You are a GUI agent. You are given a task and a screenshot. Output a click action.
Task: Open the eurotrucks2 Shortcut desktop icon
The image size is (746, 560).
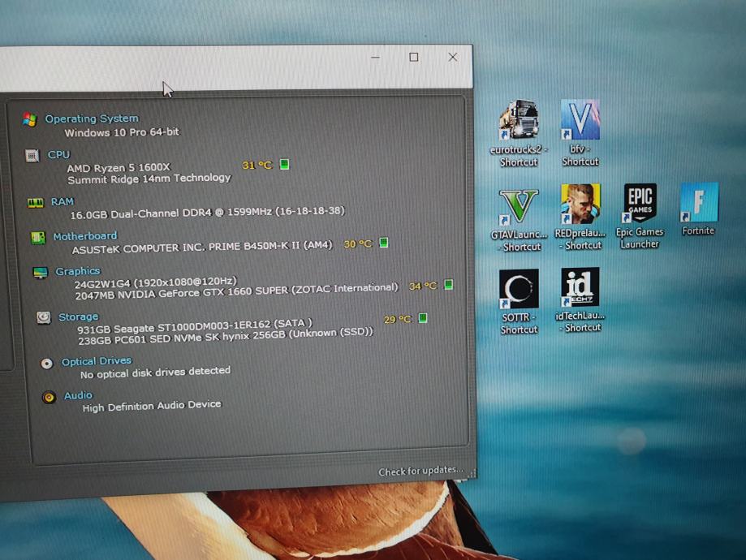coord(519,133)
